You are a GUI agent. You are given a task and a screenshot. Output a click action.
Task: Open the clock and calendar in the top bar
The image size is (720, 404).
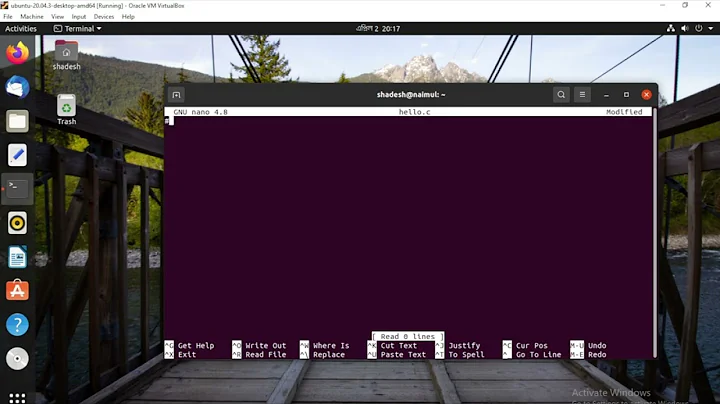tap(378, 28)
